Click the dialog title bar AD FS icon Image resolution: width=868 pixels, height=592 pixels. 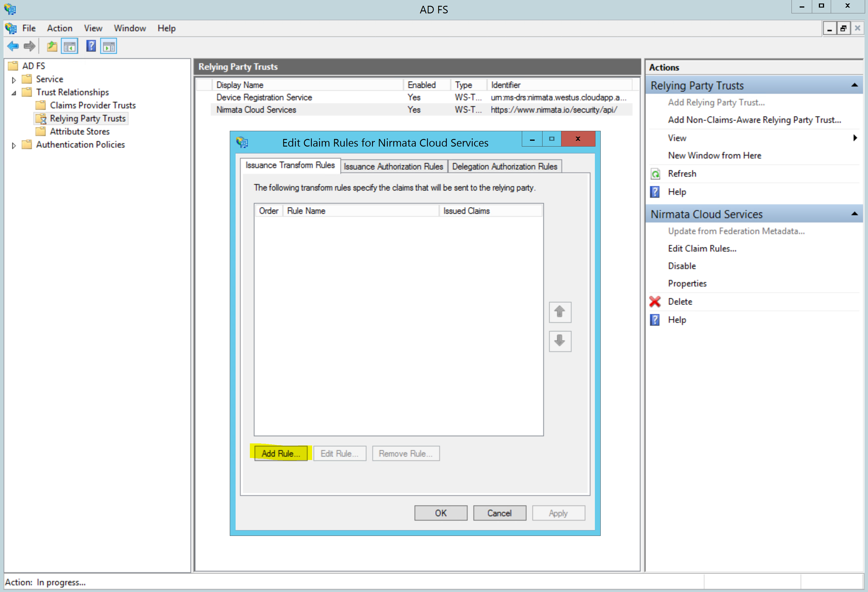[x=242, y=142]
